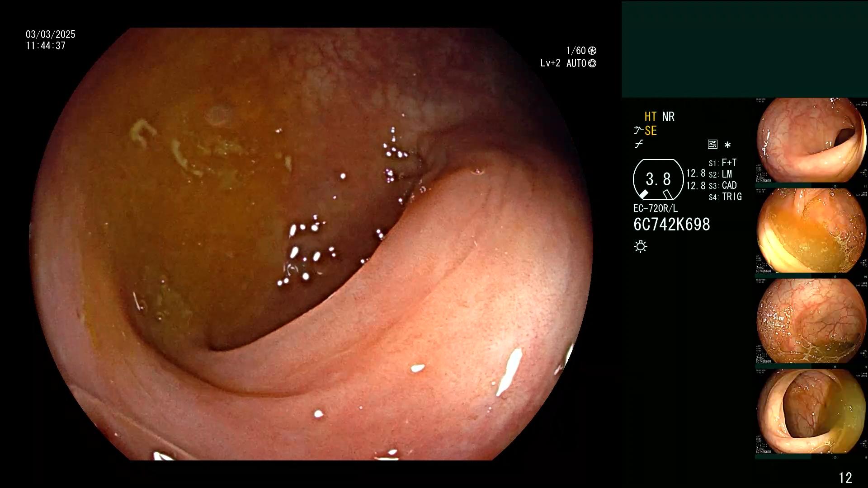The image size is (868, 488).
Task: Open the fourth thumbnail with yellow-green fluid
Action: click(811, 412)
